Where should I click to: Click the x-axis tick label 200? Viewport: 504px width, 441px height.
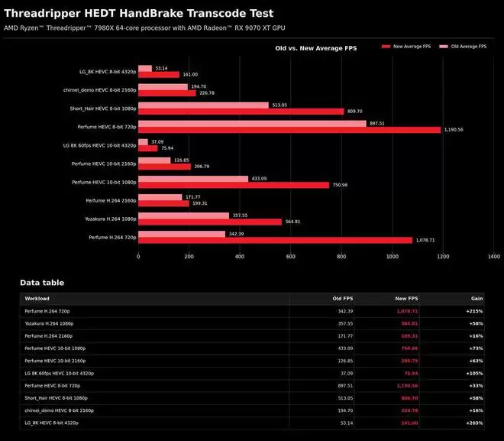[x=189, y=257]
